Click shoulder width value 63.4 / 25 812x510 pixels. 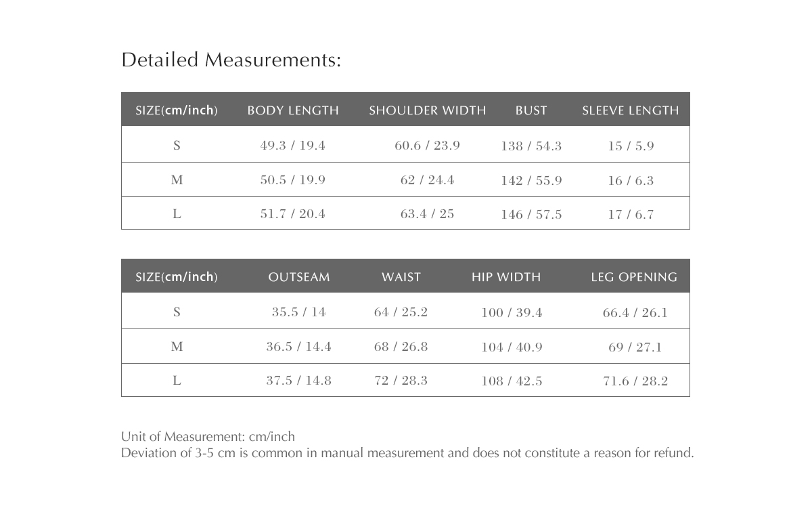pos(428,214)
